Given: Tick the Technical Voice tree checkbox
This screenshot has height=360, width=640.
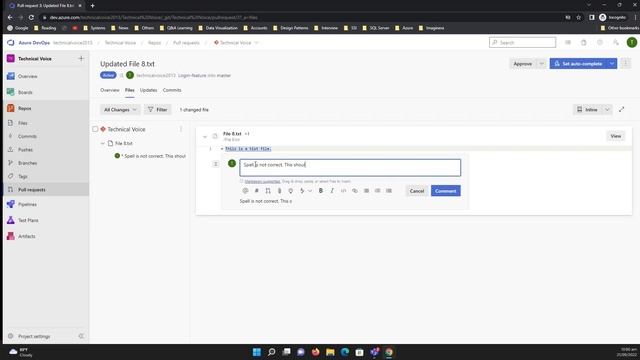Looking at the screenshot, I should [95, 129].
